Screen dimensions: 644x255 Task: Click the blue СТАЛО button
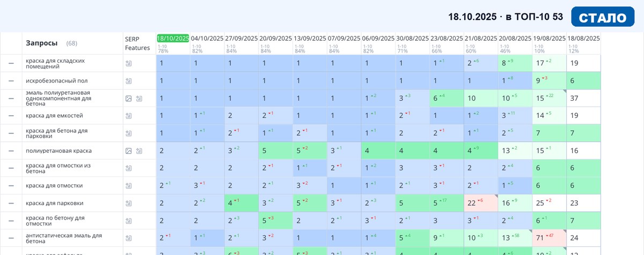coord(603,17)
